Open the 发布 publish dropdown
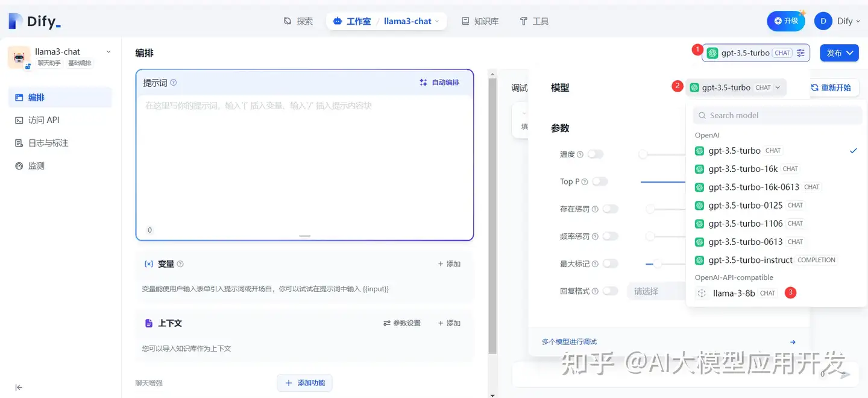Viewport: 868px width, 398px height. [840, 53]
